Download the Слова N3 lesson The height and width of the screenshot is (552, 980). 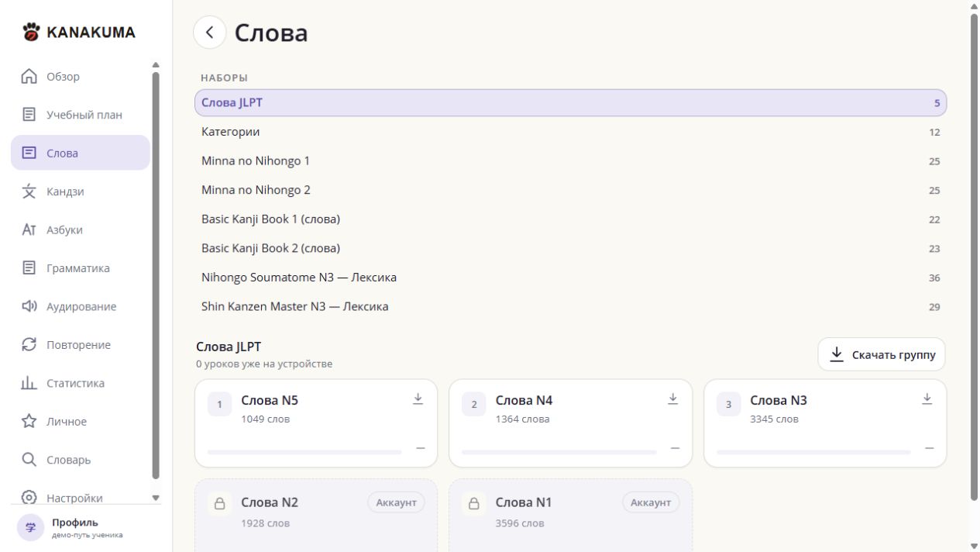click(927, 398)
